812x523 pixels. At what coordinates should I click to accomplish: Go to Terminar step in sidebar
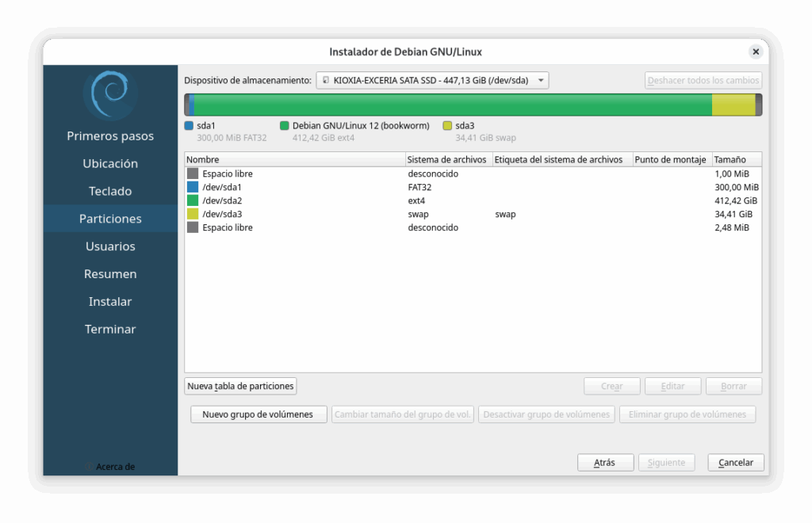110,329
